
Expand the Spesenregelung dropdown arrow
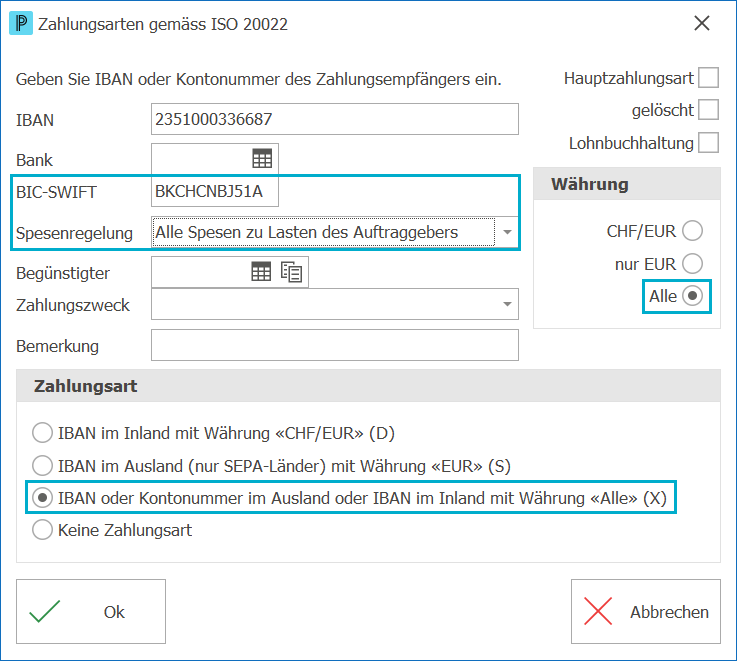[507, 232]
